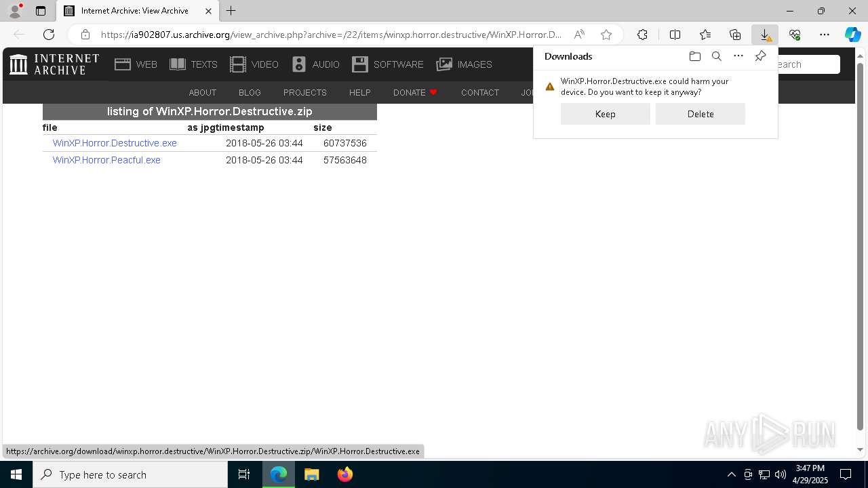The width and height of the screenshot is (868, 488).
Task: Open the CONTACT link
Action: click(480, 93)
